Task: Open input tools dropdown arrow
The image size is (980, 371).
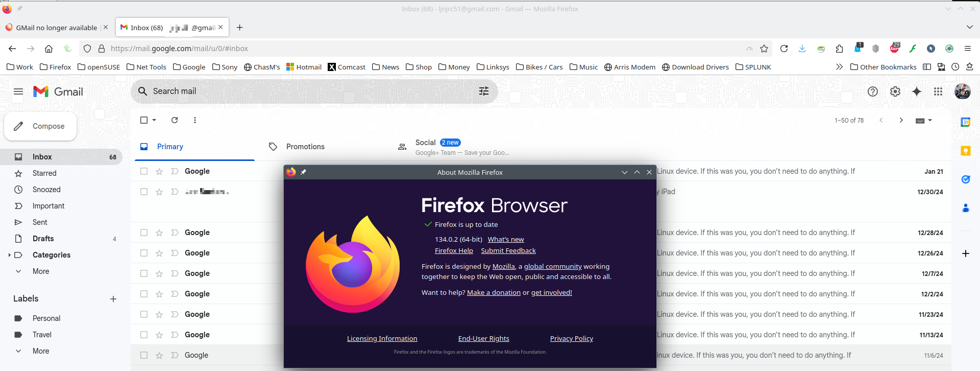Action: pyautogui.click(x=930, y=120)
